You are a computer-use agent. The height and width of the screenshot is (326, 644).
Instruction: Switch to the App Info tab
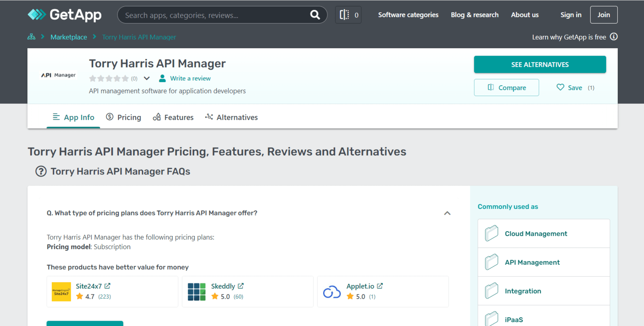73,117
